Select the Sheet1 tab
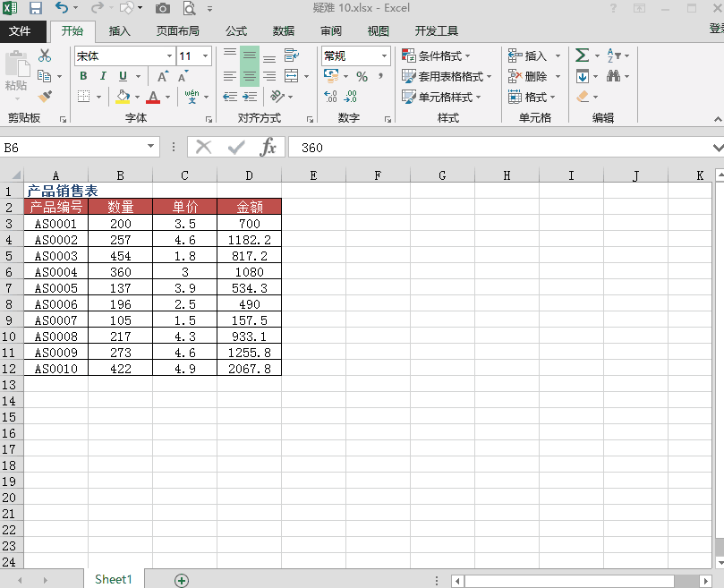 point(114,579)
